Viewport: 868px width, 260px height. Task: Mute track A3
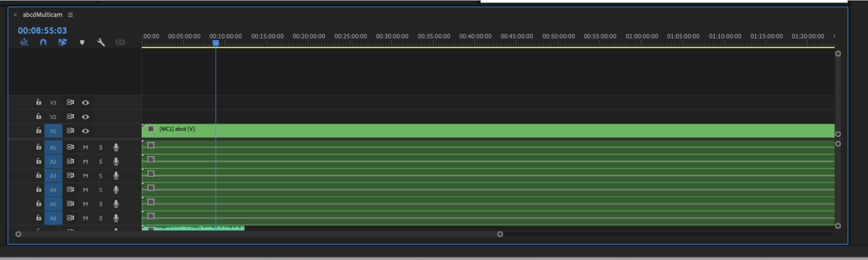[x=85, y=176]
